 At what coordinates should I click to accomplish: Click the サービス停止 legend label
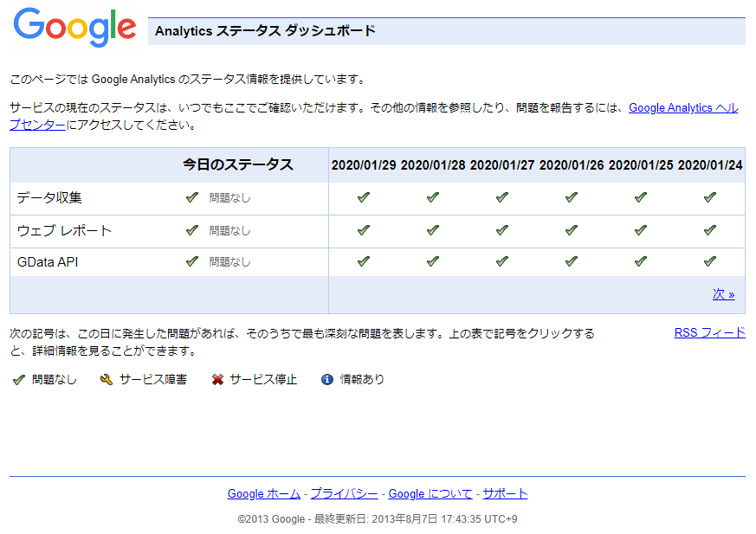click(x=263, y=380)
